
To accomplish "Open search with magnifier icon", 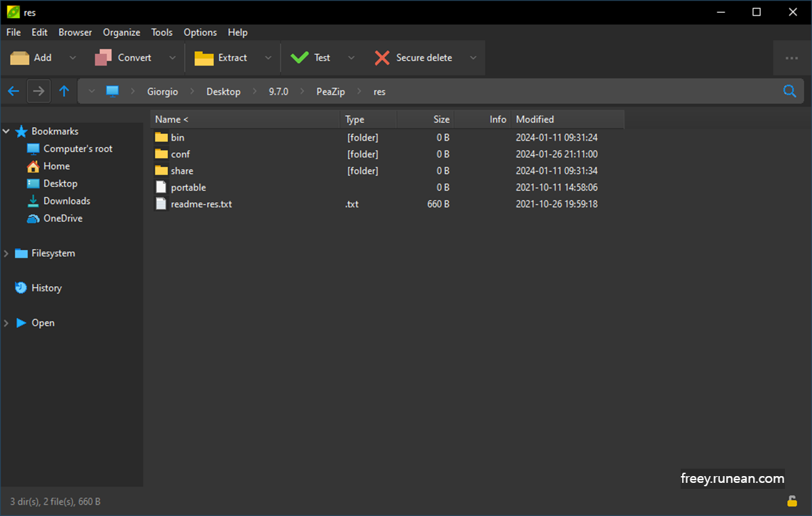I will pyautogui.click(x=790, y=91).
